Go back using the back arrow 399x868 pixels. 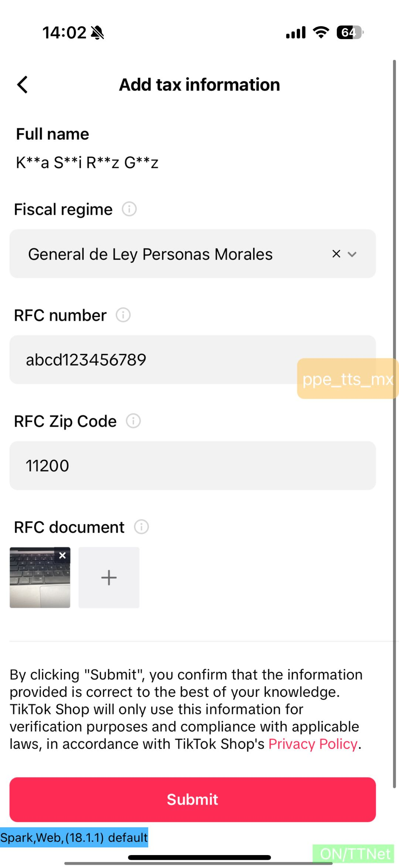[23, 85]
